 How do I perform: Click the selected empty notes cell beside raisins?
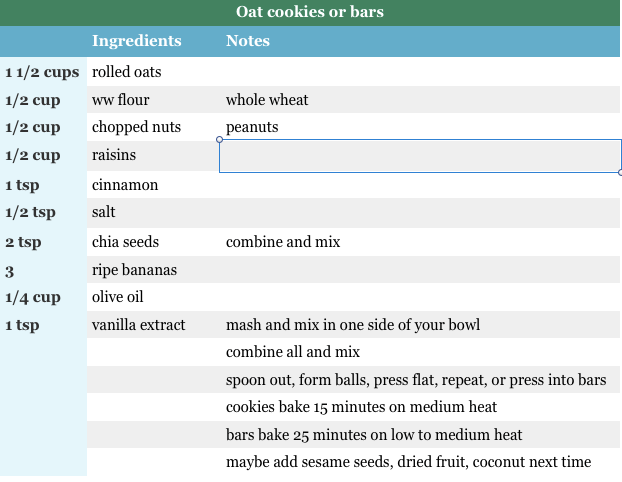(420, 156)
